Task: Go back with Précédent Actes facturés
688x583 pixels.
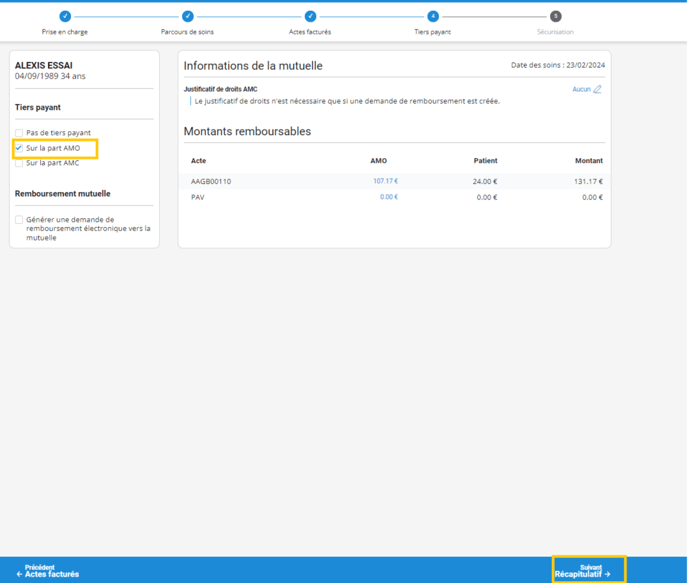Action: tap(48, 571)
